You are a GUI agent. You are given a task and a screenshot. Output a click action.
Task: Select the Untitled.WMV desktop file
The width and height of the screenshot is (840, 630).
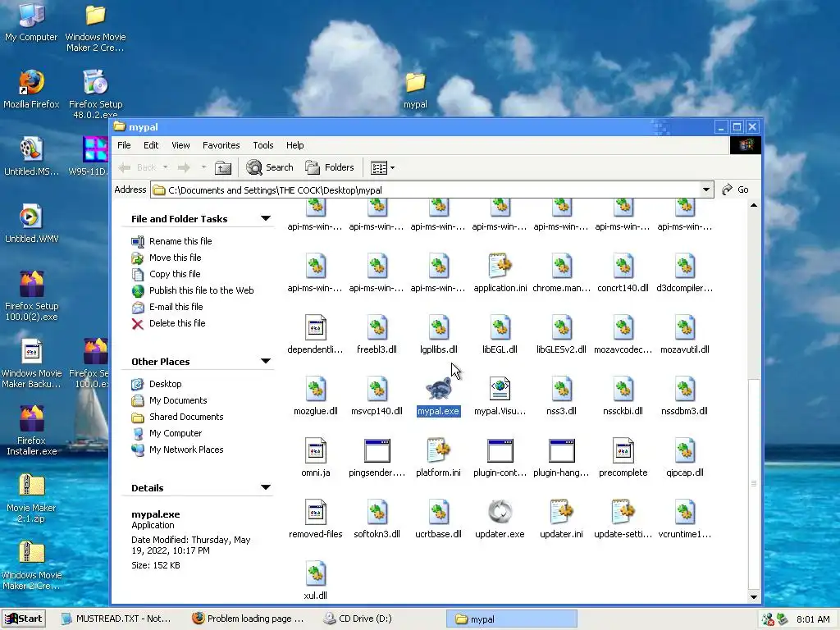(31, 224)
